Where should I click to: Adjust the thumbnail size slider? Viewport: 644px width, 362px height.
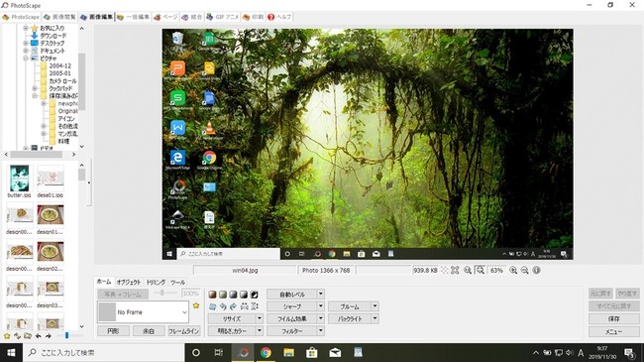67,336
